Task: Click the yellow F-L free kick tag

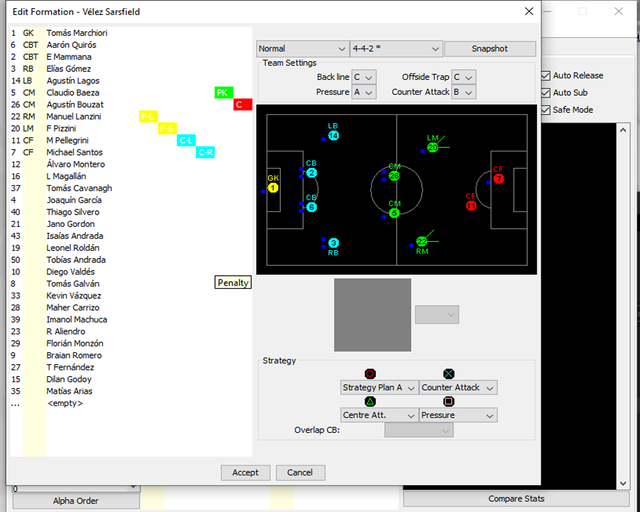Action: [148, 116]
